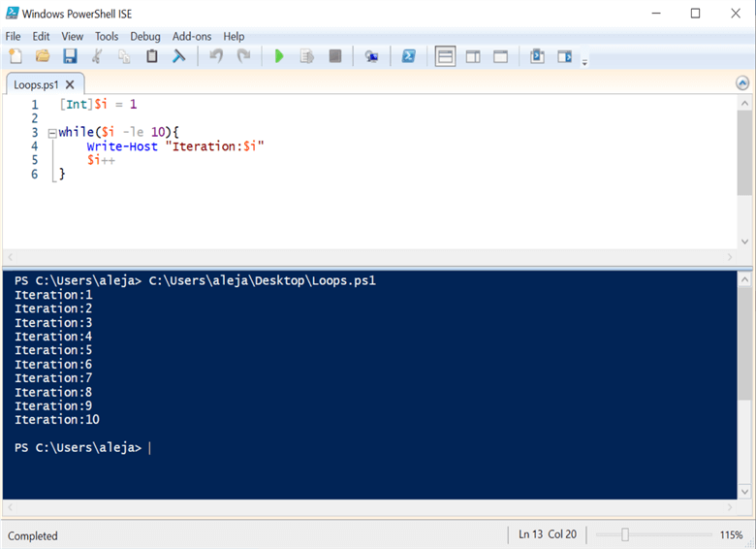Viewport: 756px width, 549px height.
Task: Click the Completed status text
Action: (32, 536)
